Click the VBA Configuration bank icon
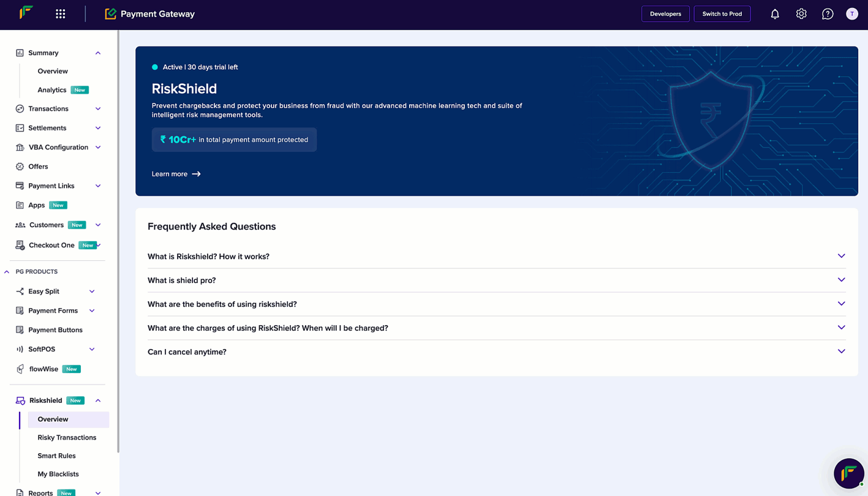Image resolution: width=868 pixels, height=496 pixels. point(20,147)
